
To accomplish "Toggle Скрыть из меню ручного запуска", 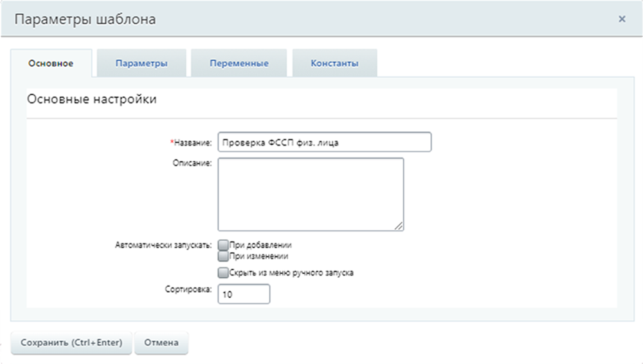I will (223, 273).
